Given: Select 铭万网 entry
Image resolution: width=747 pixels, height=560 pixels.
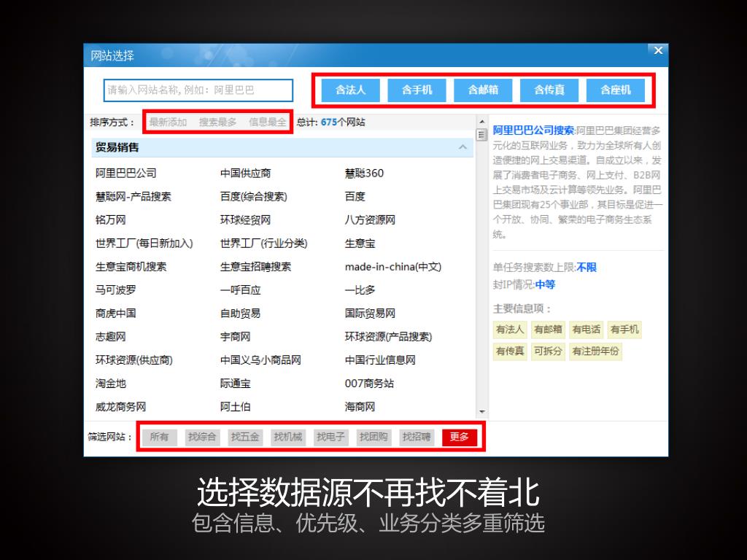Looking at the screenshot, I should tap(111, 219).
